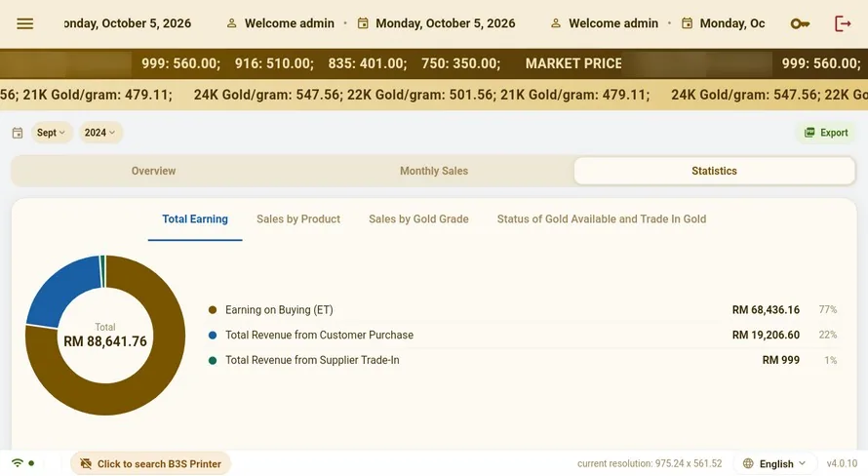Click the WiFi status icon
This screenshot has height=476, width=868.
18,462
